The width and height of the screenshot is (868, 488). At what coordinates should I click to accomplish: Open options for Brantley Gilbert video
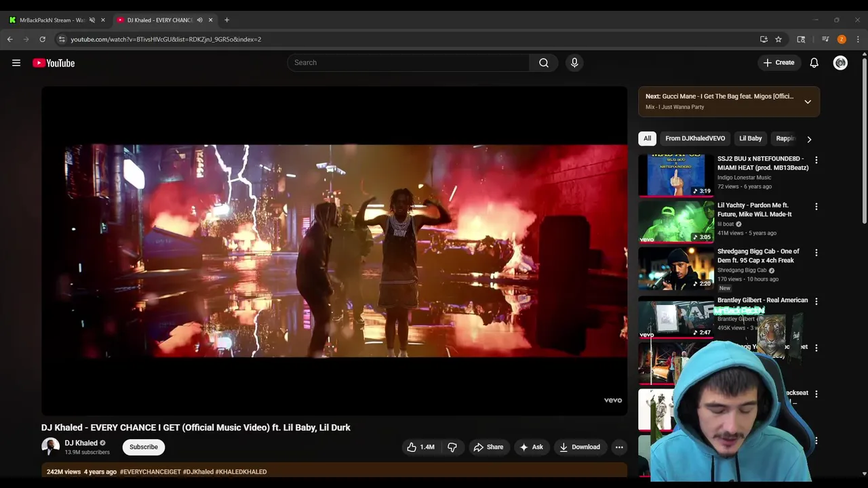point(816,301)
